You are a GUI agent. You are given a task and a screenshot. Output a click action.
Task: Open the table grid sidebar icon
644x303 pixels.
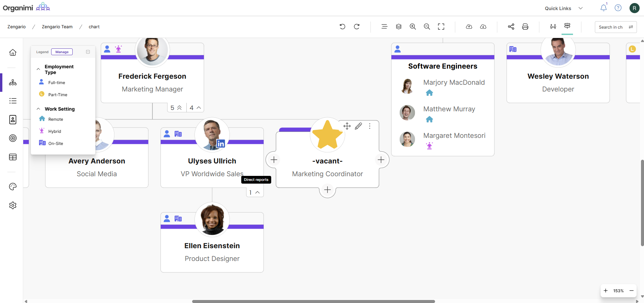pyautogui.click(x=13, y=157)
